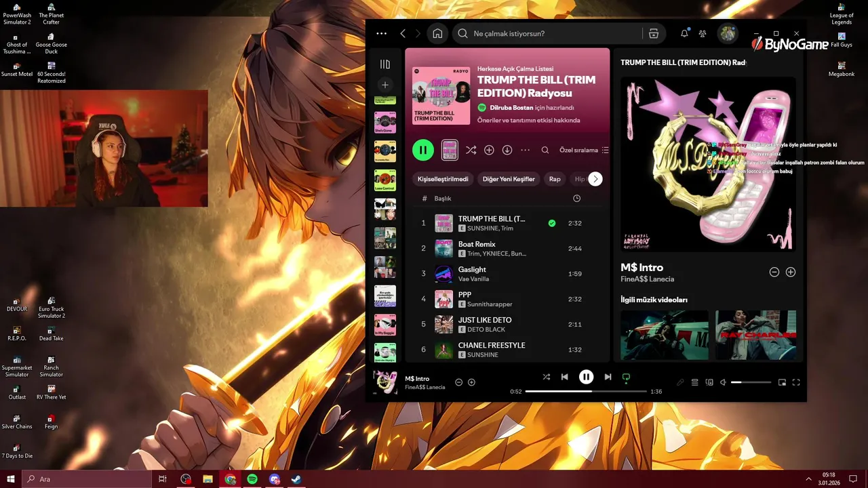868x488 pixels.
Task: Save playlist to library with plus circle
Action: point(489,150)
